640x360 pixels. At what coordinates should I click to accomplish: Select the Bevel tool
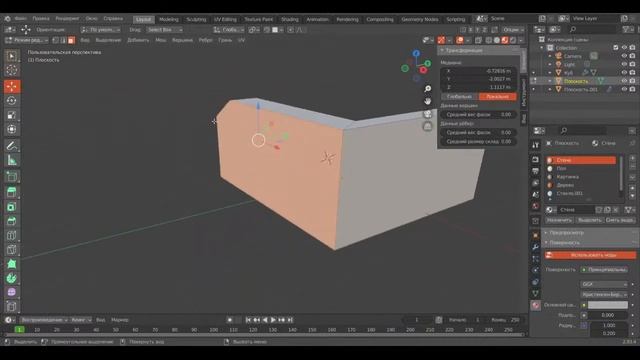(11, 221)
